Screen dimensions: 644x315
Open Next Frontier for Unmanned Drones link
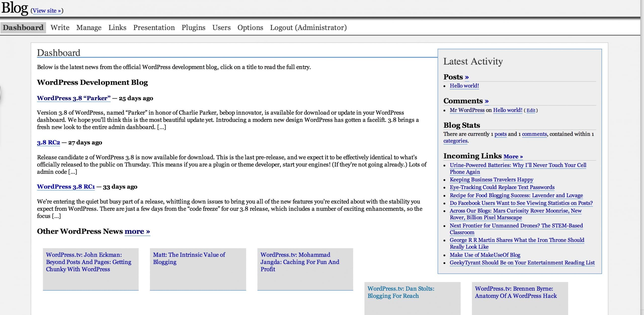click(516, 229)
